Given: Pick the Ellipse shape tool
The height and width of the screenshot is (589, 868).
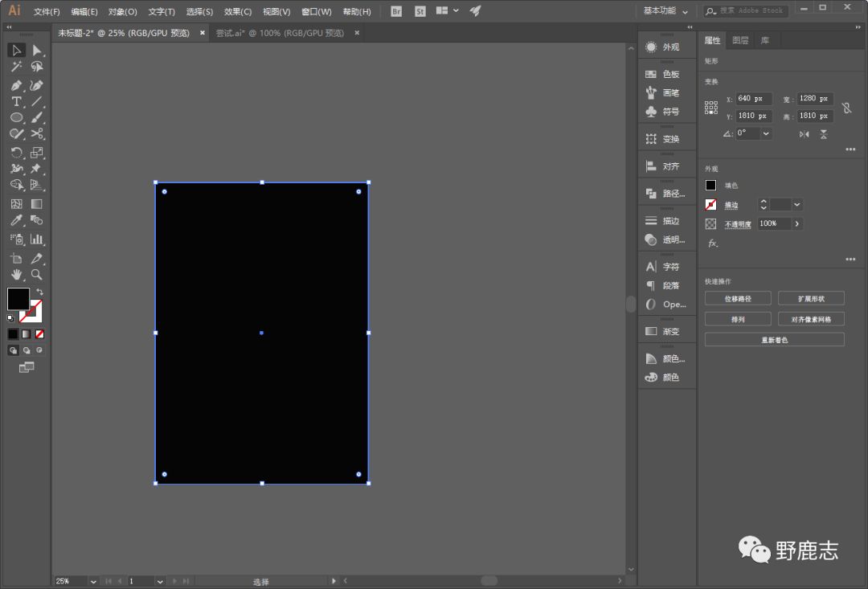Looking at the screenshot, I should [x=16, y=118].
